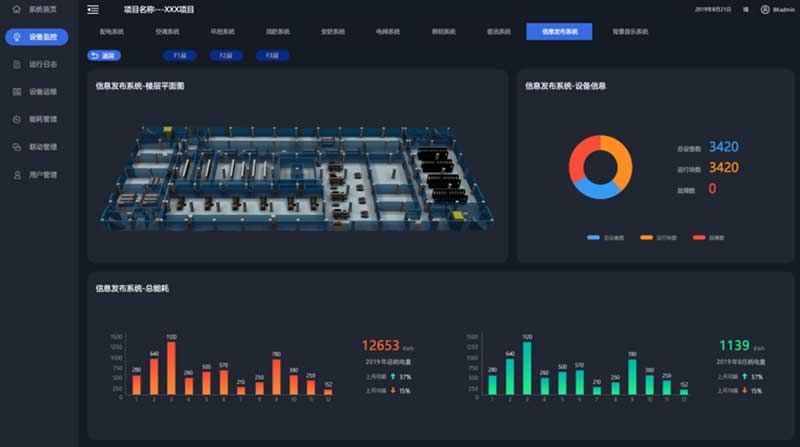
Task: Toggle the red legend series in donut chart
Action: click(701, 238)
